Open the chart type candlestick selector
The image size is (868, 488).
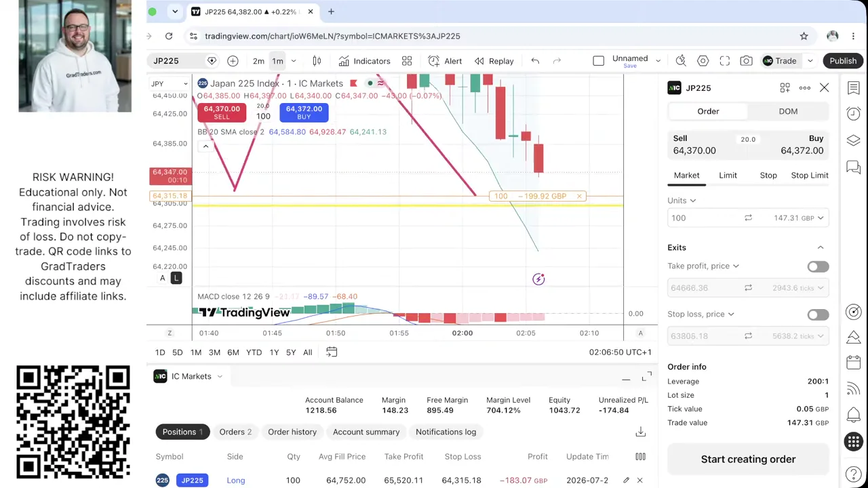pyautogui.click(x=317, y=61)
